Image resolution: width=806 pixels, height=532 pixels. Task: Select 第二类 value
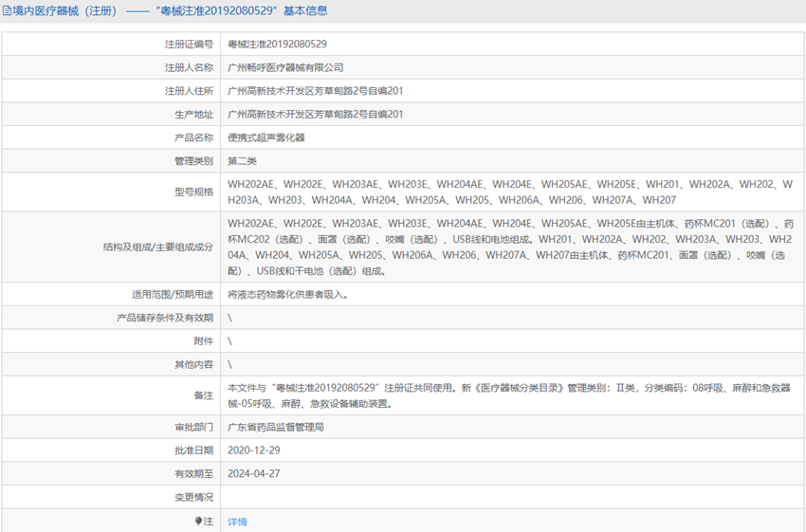[242, 161]
